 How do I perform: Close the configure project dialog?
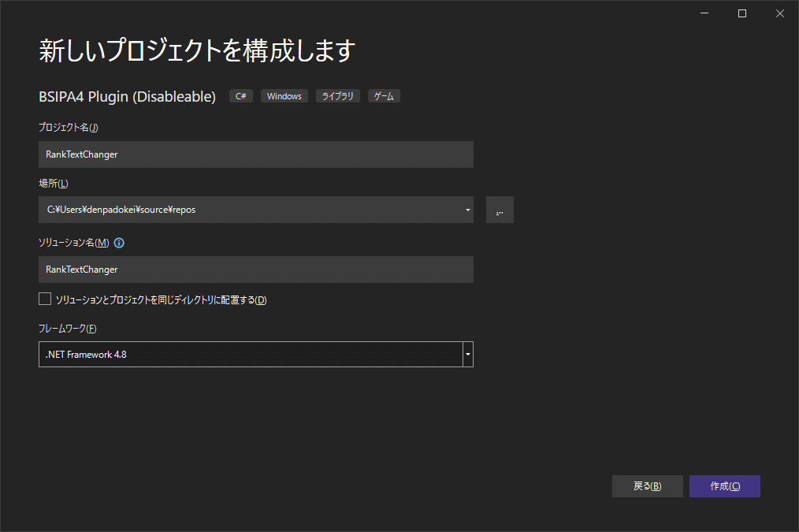click(779, 13)
